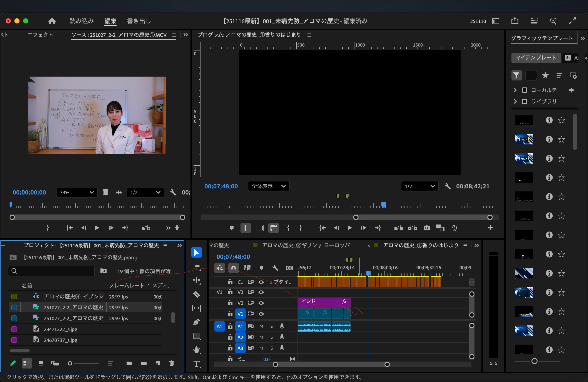Open Quick Export share icon
This screenshot has height=382, width=588.
(x=515, y=21)
